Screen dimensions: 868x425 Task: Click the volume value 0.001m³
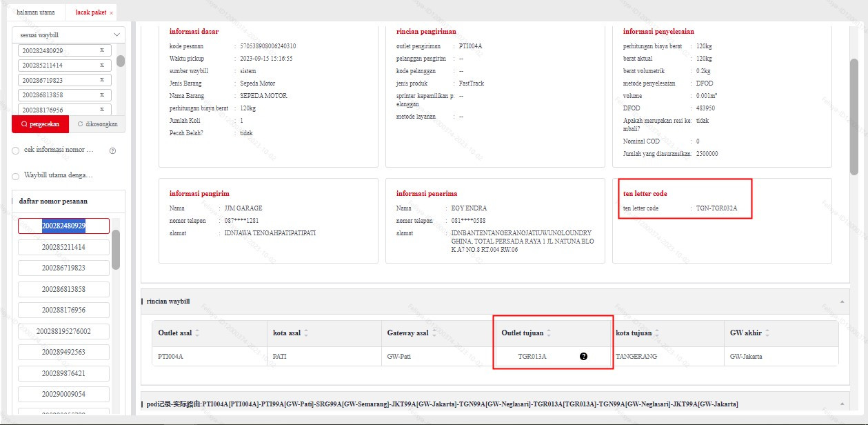point(708,96)
